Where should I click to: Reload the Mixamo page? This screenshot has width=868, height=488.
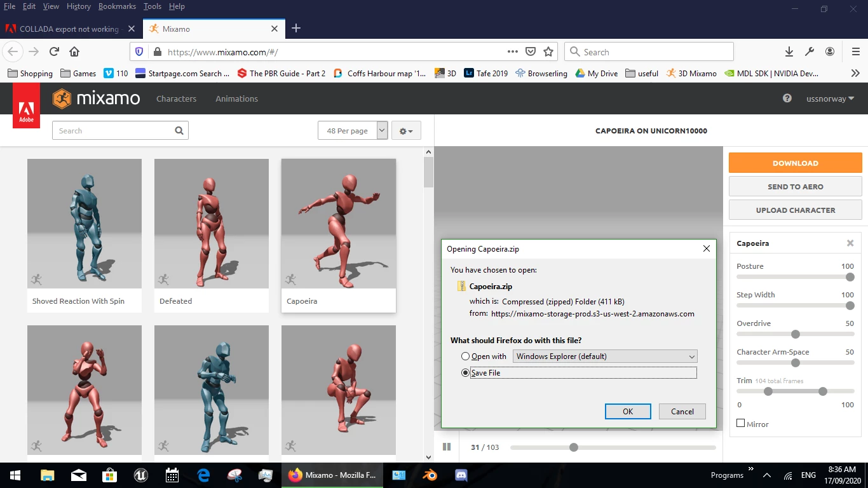coord(54,51)
